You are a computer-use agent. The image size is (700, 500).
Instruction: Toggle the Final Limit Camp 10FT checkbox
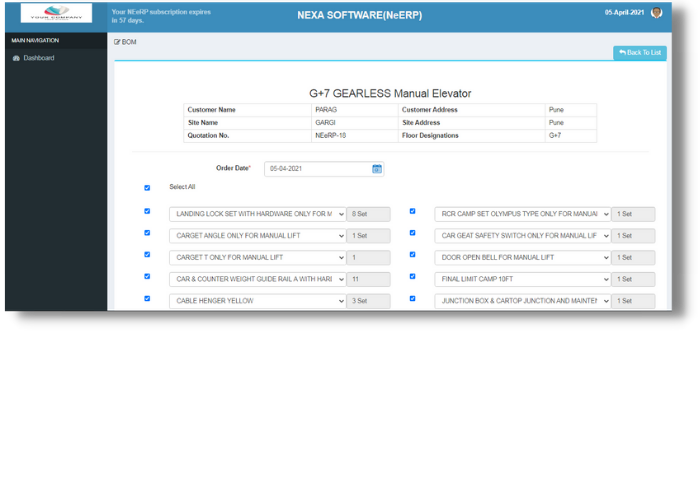[413, 277]
